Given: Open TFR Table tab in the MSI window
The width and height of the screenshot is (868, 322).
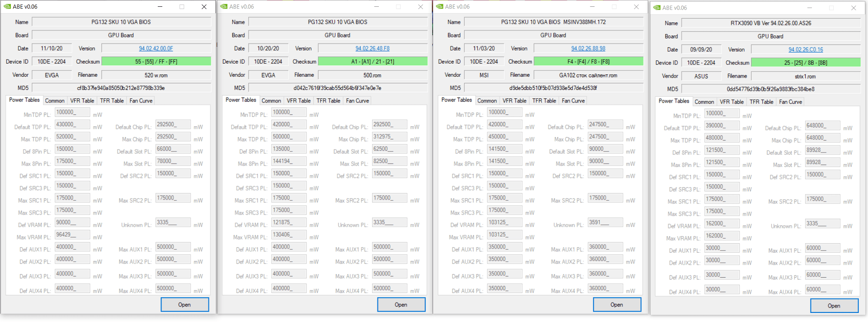Looking at the screenshot, I should point(544,101).
